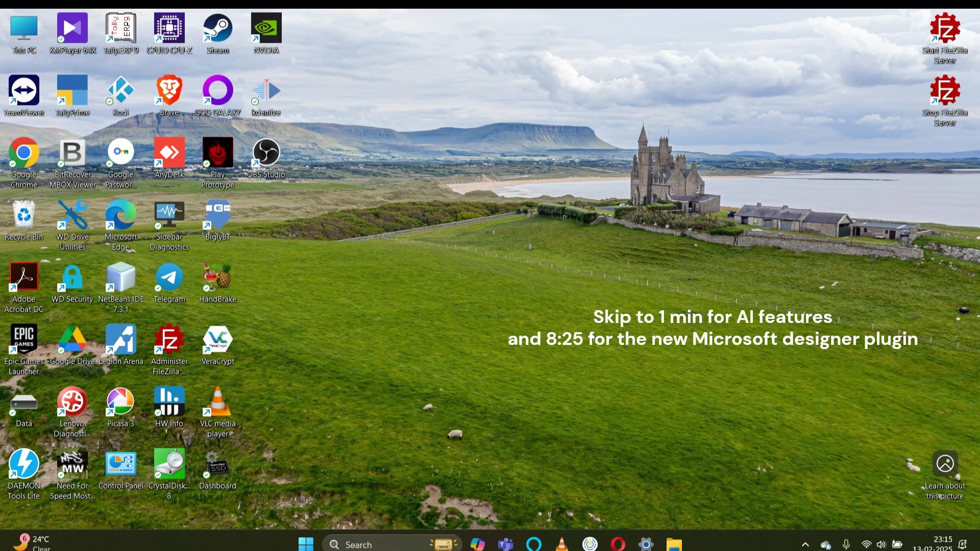Open the Windows Start menu
This screenshot has height=551, width=980.
click(x=306, y=544)
